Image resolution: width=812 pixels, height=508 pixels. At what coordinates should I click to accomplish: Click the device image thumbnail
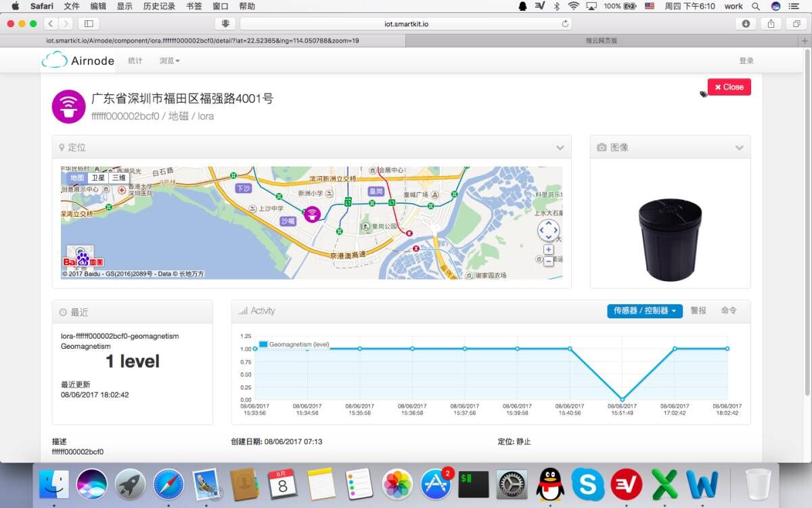670,240
